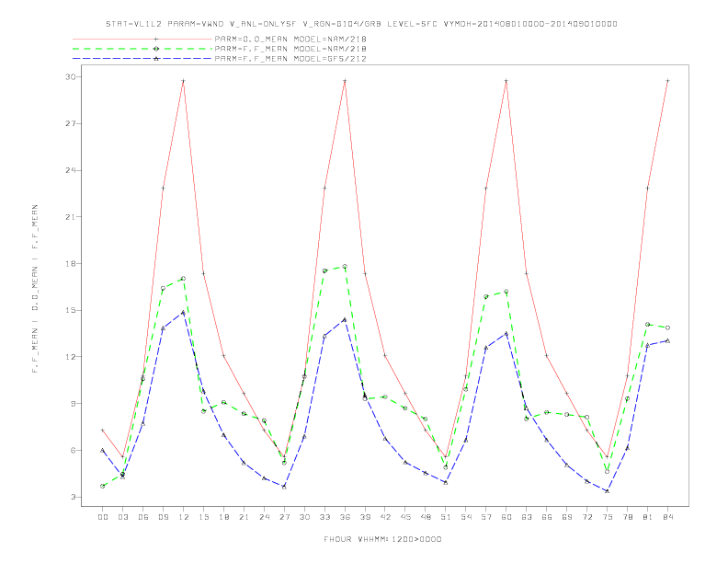This screenshot has height=563, width=728.
Task: Click the x-axis label FHOUR VHHMM:1200>0000
Action: pos(382,539)
